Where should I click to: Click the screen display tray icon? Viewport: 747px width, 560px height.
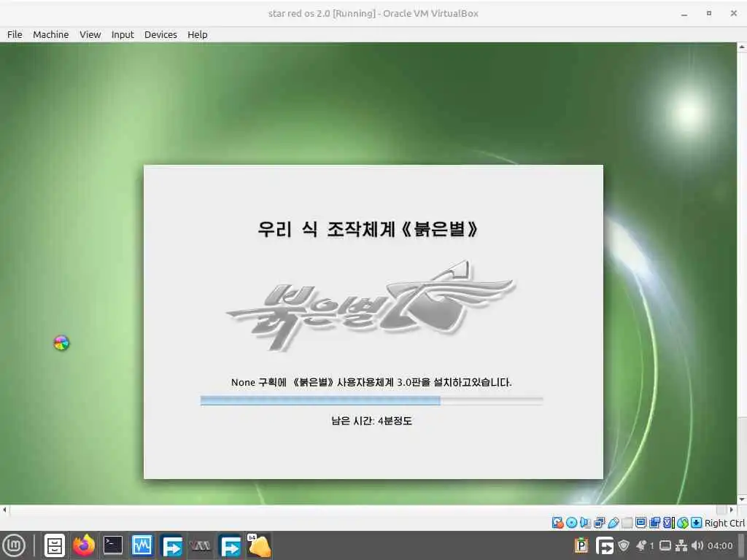click(x=665, y=545)
